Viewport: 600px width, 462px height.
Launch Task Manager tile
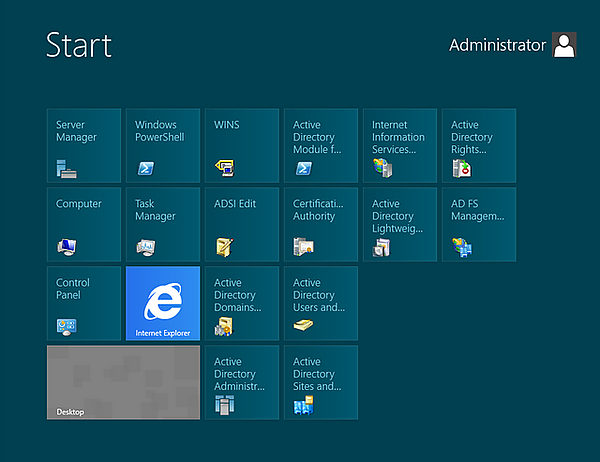point(163,224)
